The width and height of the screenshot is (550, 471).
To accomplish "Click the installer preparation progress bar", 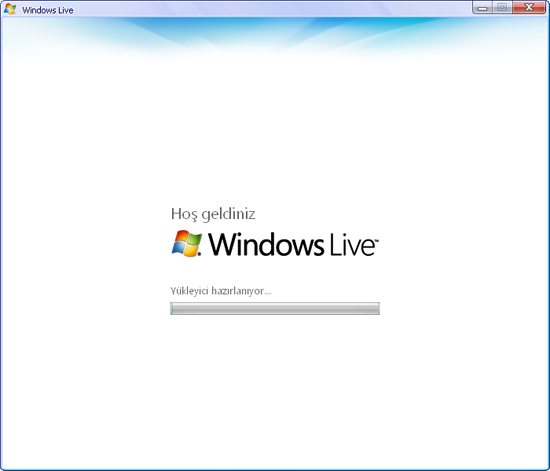I will click(275, 309).
